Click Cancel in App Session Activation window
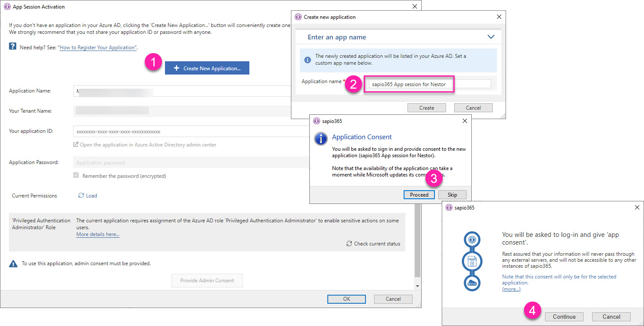The width and height of the screenshot is (644, 326). click(393, 299)
